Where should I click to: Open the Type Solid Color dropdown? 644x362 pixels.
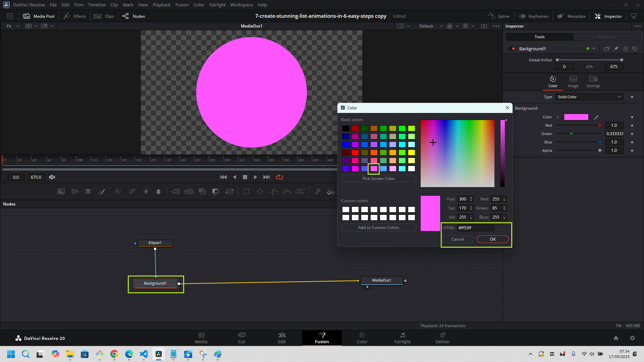589,97
